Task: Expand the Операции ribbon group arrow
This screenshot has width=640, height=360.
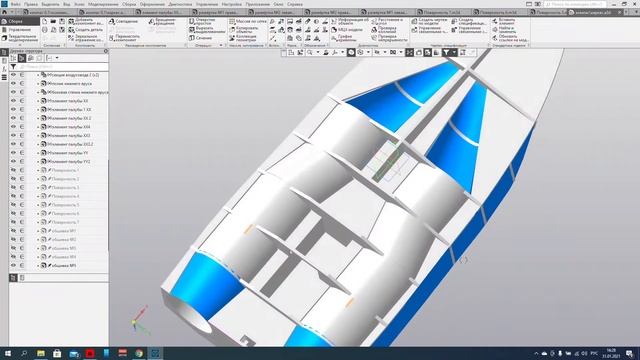Action: coord(221,45)
